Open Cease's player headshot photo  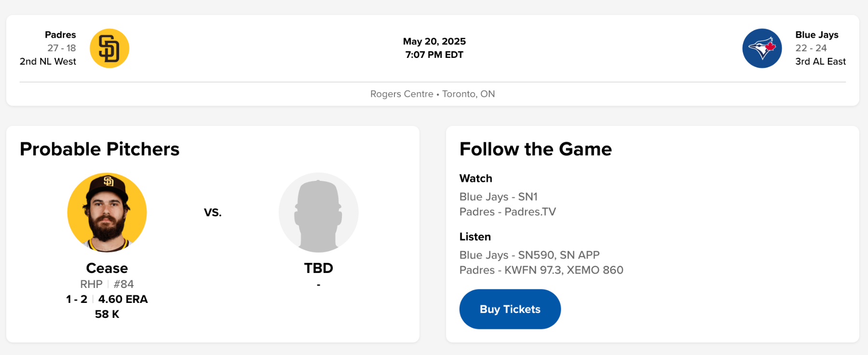click(x=107, y=212)
